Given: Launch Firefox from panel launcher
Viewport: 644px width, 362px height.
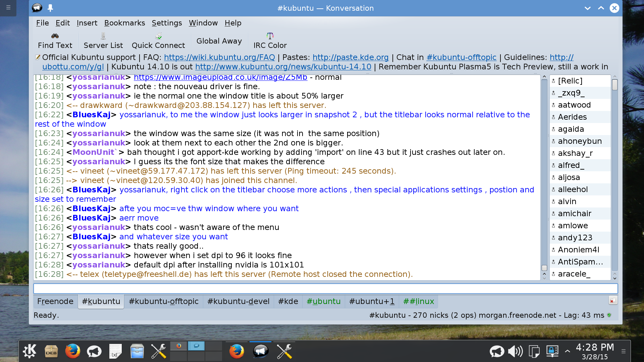Looking at the screenshot, I should (73, 351).
